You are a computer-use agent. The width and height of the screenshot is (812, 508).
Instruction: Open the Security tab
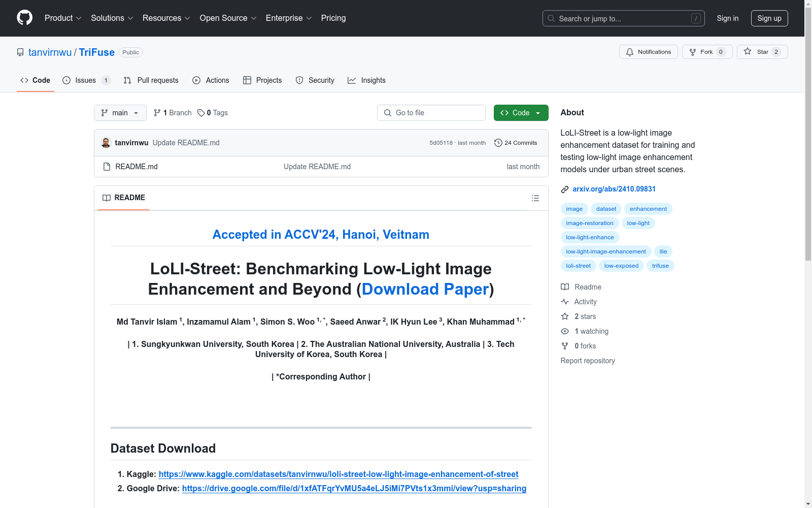(x=315, y=80)
